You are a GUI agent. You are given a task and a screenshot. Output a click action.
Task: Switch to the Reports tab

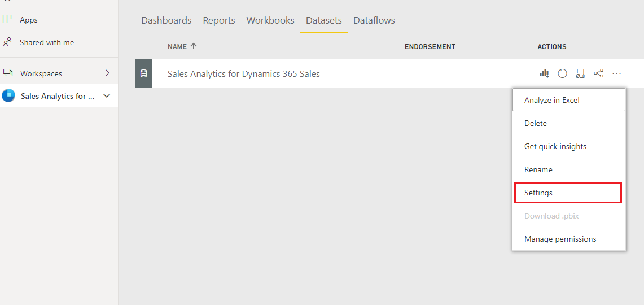[x=219, y=20]
